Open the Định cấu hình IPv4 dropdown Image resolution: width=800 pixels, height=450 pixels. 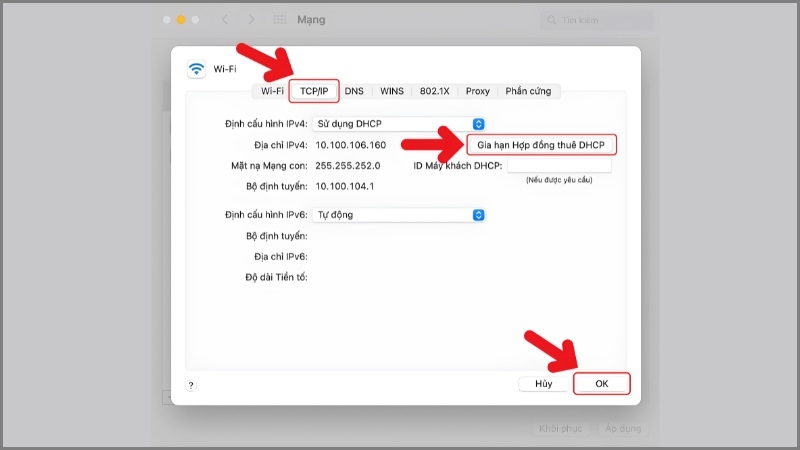coord(399,124)
